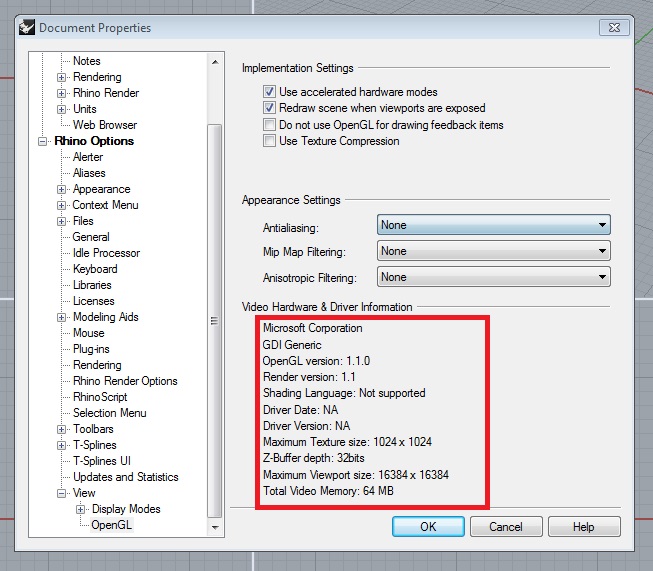Open the Mip Map Filtering dropdown
The image size is (653, 571).
(493, 251)
